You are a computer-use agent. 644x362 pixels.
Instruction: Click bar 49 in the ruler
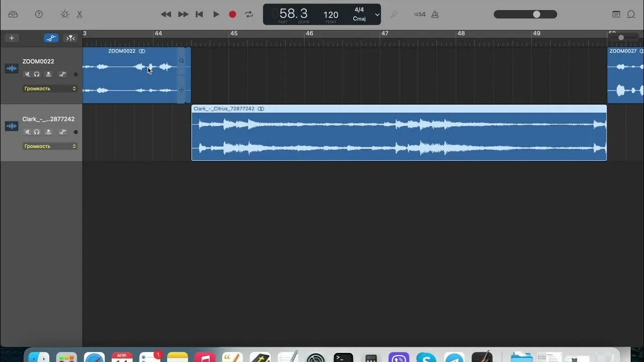coord(537,34)
